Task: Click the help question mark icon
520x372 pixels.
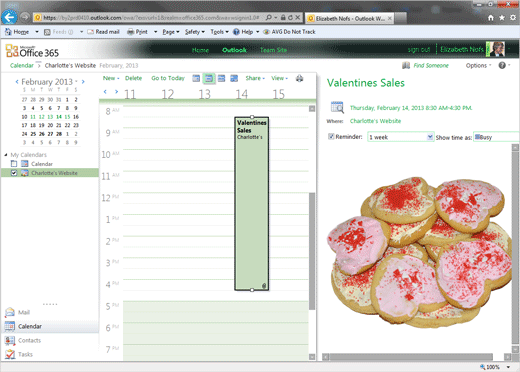Action: point(502,65)
